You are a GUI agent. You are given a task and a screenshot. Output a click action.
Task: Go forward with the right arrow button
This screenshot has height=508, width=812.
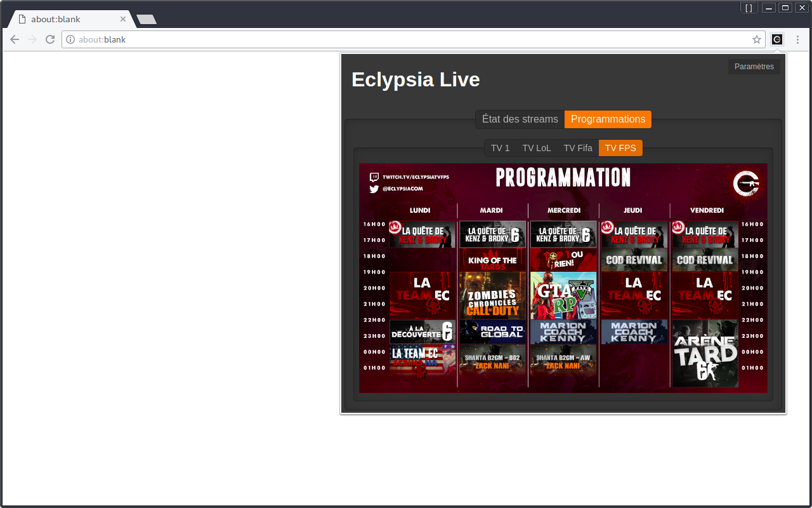pyautogui.click(x=32, y=39)
